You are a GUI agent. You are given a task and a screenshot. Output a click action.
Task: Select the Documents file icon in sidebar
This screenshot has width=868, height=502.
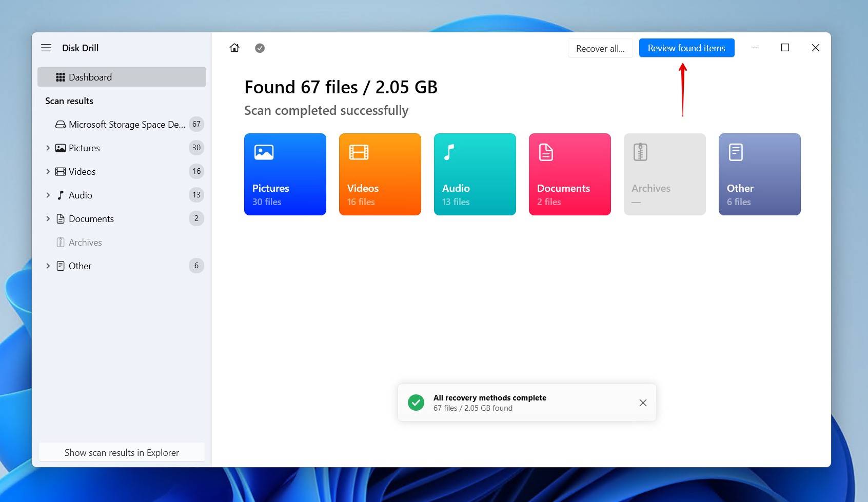point(60,218)
